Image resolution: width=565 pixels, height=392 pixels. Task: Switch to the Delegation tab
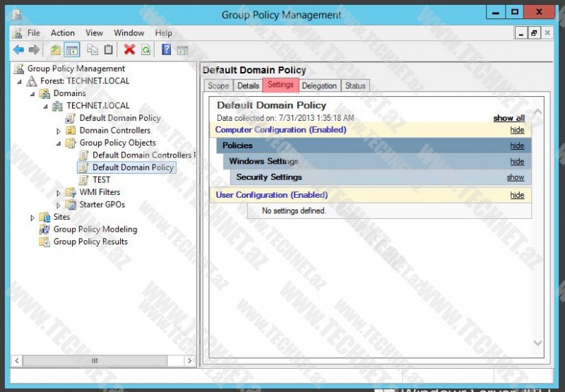(319, 85)
